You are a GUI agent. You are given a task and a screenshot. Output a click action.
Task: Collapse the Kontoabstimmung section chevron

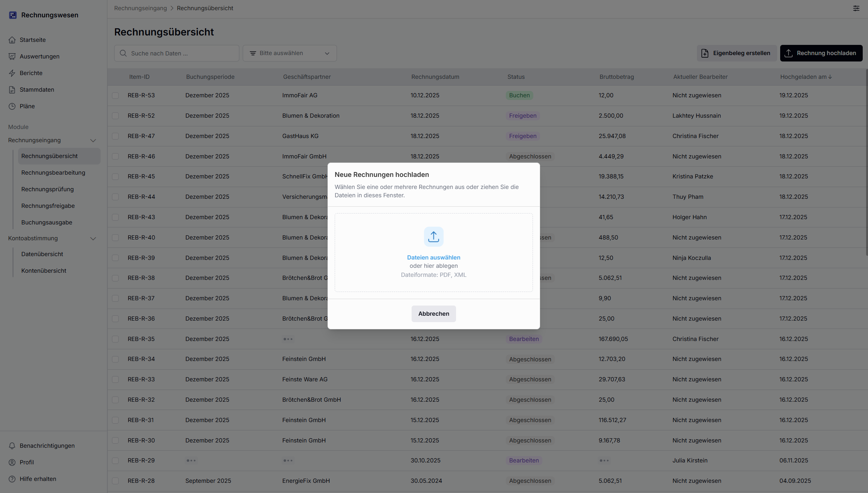coord(93,239)
